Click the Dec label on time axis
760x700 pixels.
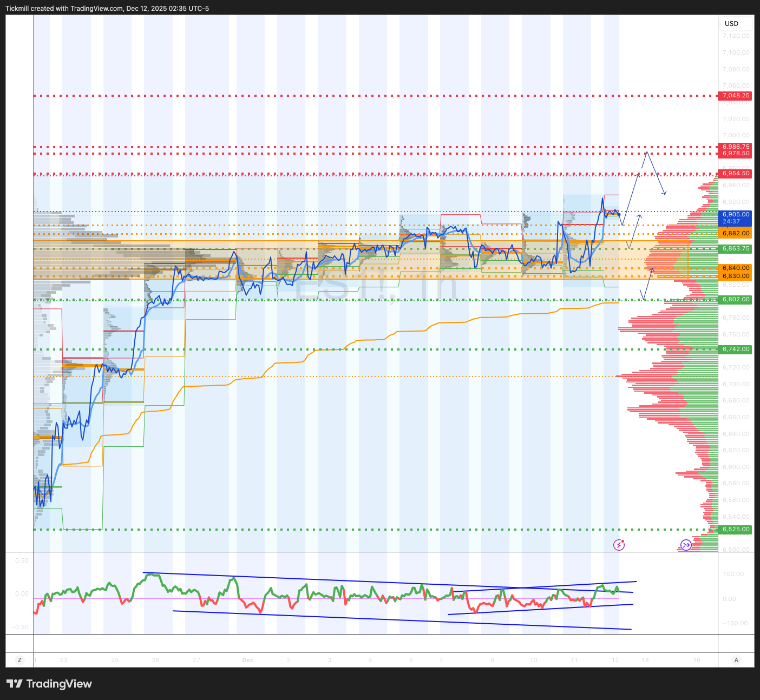point(248,660)
